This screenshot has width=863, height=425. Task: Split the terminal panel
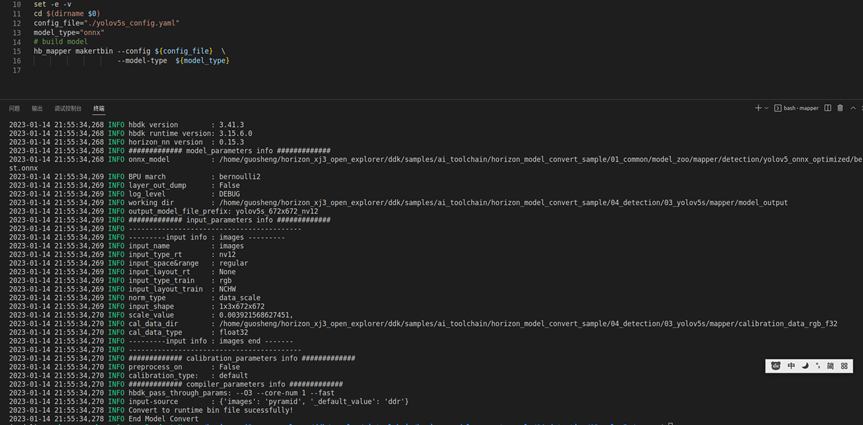tap(828, 108)
